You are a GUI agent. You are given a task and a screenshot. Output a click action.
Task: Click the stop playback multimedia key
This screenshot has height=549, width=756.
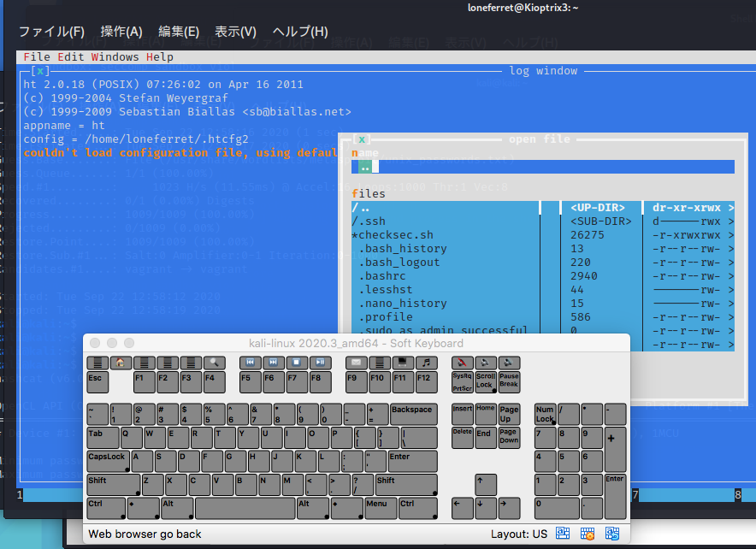coord(297,363)
